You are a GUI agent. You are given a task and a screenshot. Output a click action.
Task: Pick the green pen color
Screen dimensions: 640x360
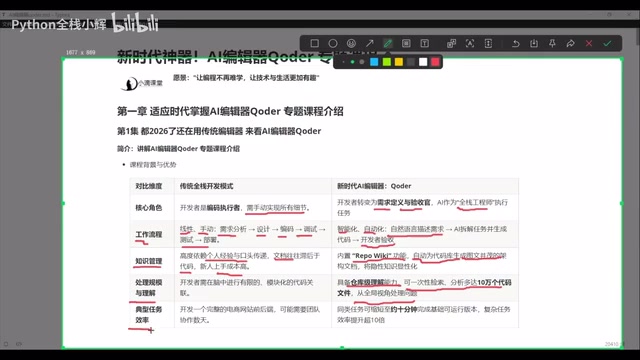(x=387, y=62)
